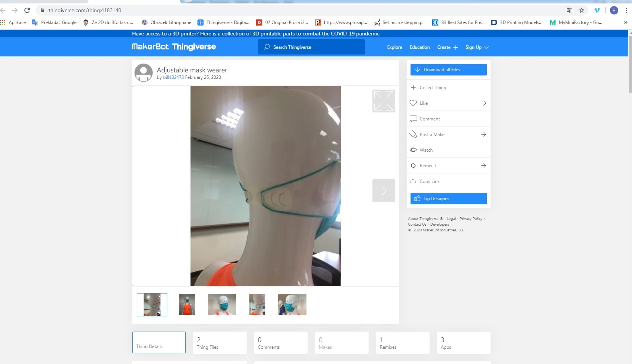
Task: Click the Watch eye icon
Action: [413, 150]
